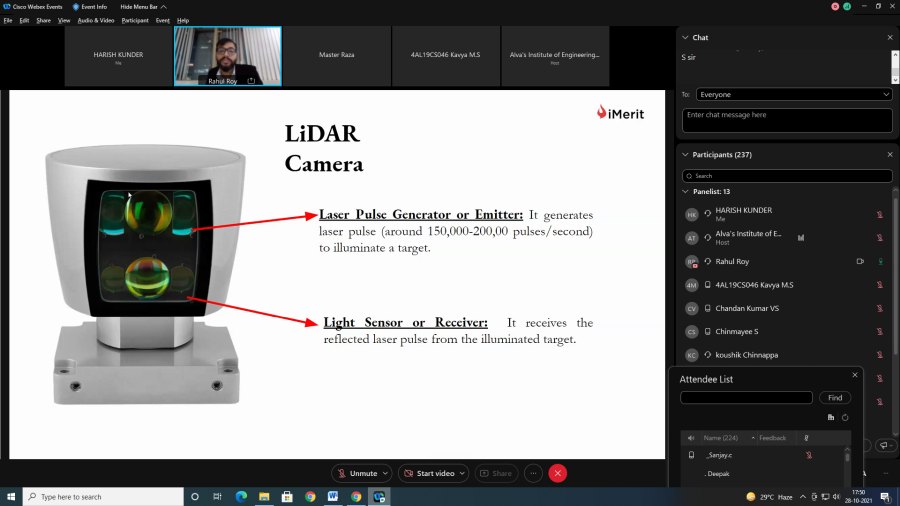Viewport: 900px width, 506px height.
Task: Open the Participant menu
Action: click(134, 20)
